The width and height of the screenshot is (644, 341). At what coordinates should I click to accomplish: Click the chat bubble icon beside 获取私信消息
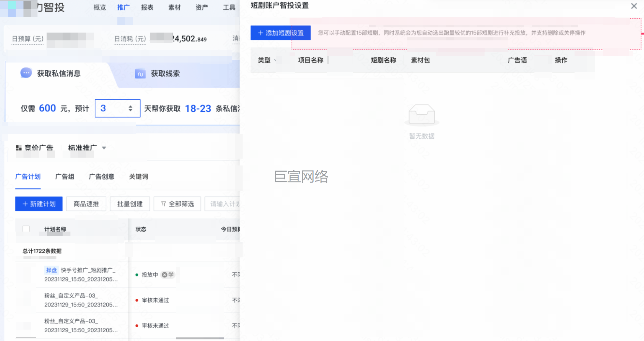(x=26, y=73)
